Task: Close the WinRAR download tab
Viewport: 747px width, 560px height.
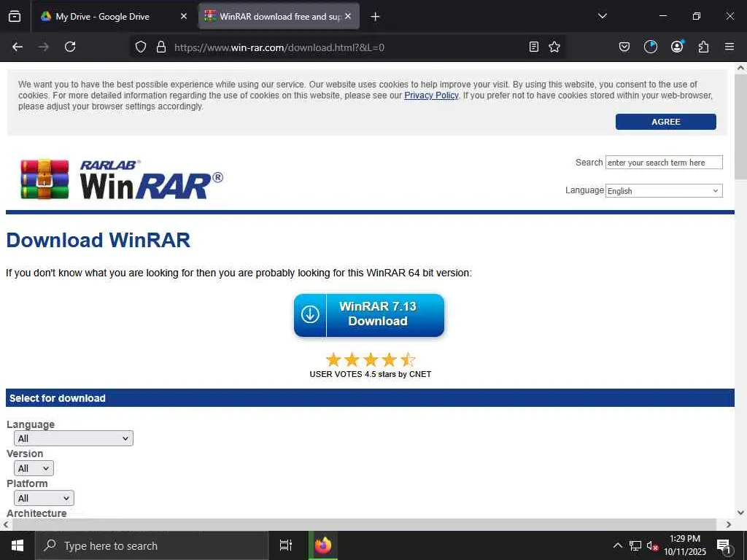Action: pyautogui.click(x=348, y=16)
